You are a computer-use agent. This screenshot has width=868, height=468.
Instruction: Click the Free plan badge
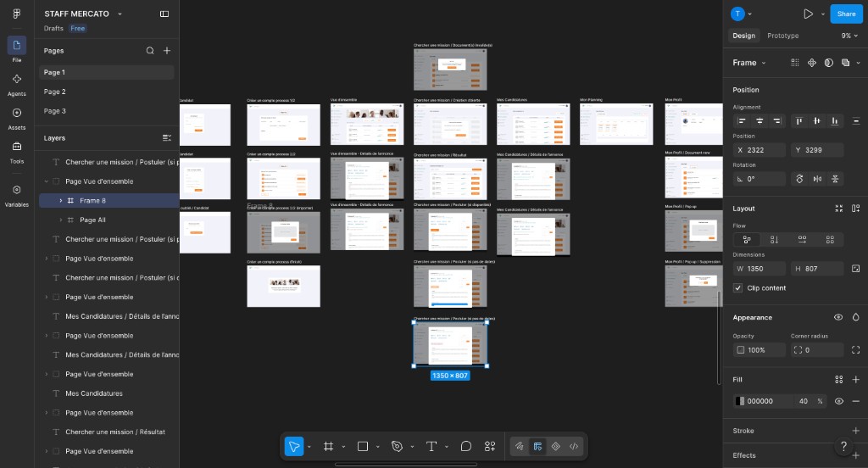click(x=78, y=28)
